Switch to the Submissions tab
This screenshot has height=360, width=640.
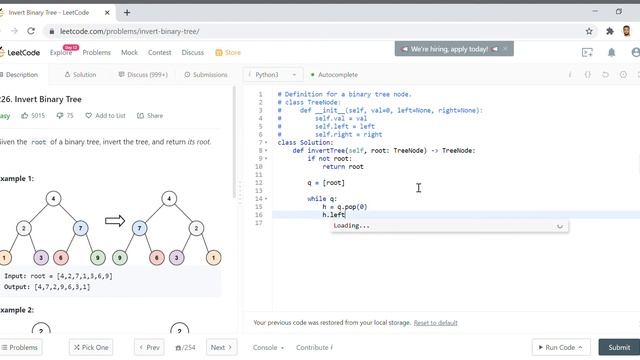[206, 75]
